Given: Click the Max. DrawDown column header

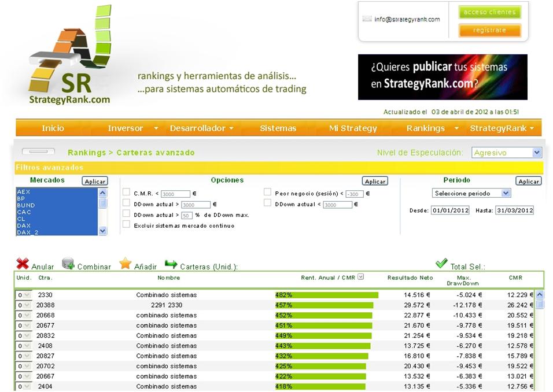Looking at the screenshot, I should (x=463, y=280).
